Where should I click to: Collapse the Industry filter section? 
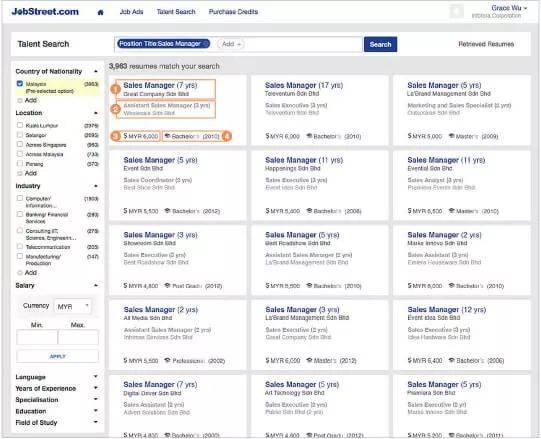[96, 186]
